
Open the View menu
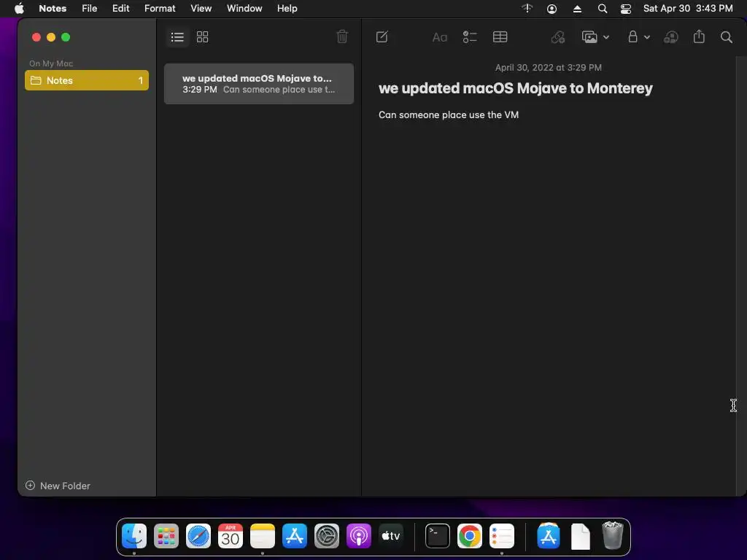pos(201,8)
